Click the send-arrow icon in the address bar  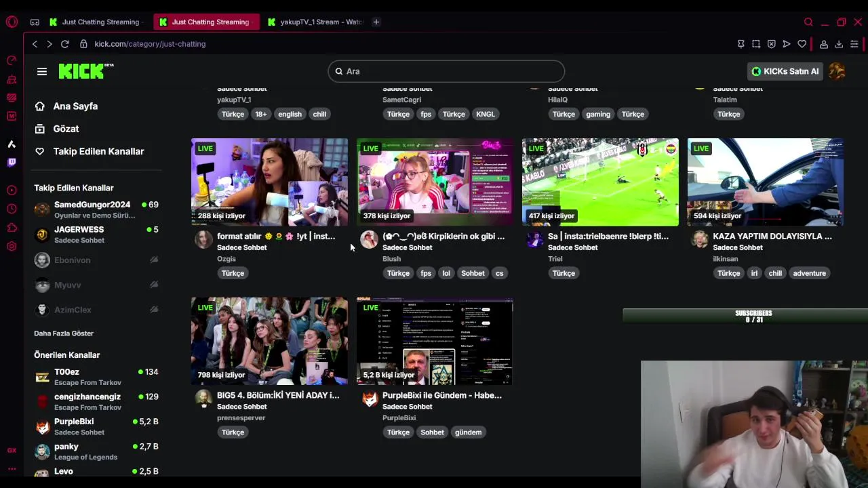pos(787,44)
